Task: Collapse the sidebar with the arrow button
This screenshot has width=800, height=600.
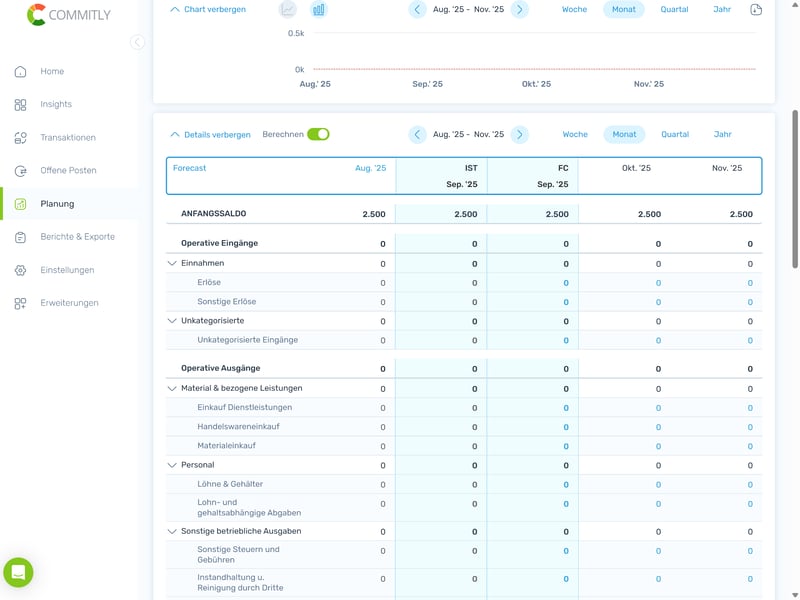Action: (137, 42)
